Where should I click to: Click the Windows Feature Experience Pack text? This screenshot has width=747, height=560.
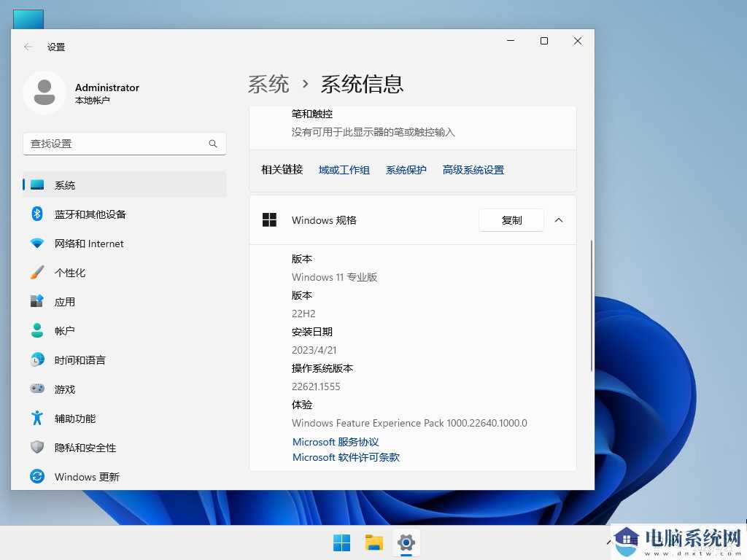point(409,423)
